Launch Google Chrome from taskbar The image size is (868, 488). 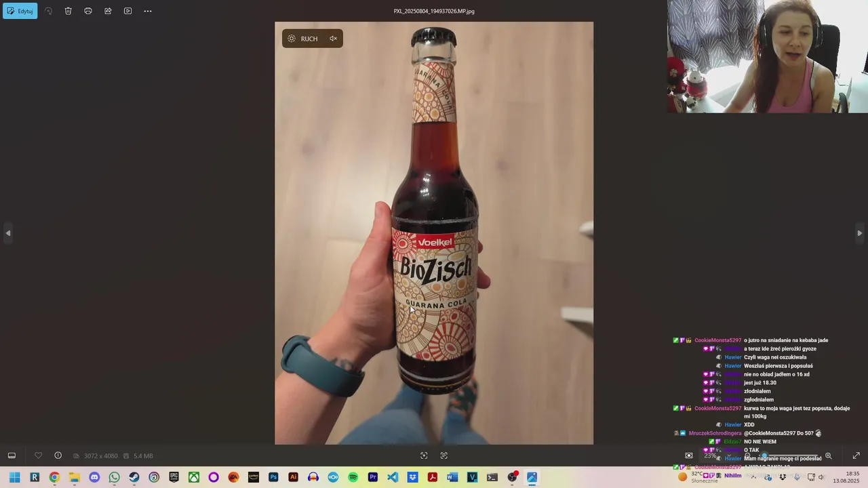(54, 477)
